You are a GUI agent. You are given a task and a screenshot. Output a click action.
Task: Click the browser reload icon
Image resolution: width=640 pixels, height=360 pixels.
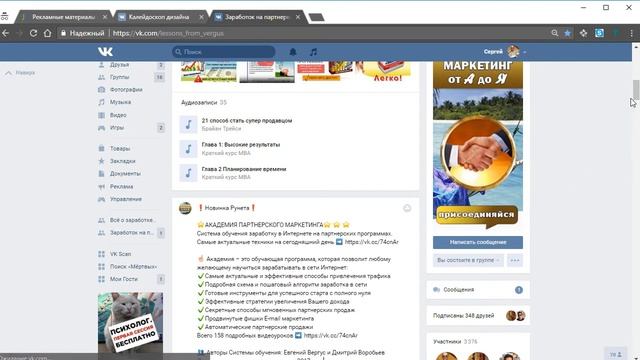33,33
